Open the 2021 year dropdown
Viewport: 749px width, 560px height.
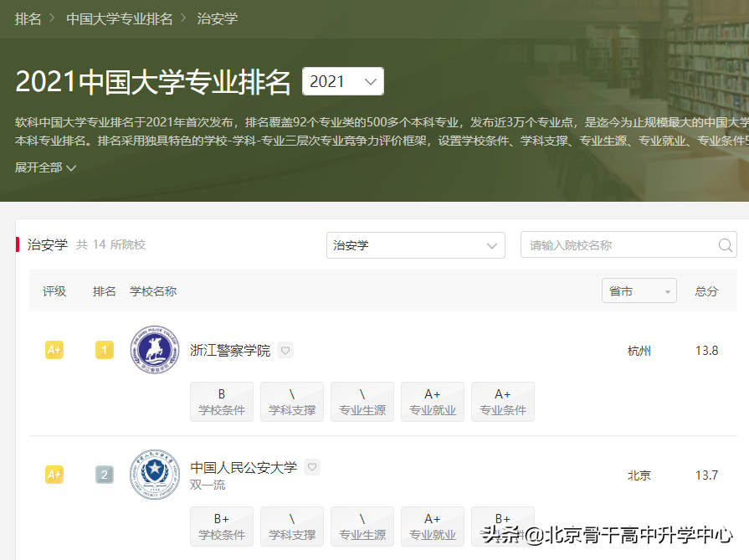[x=343, y=81]
